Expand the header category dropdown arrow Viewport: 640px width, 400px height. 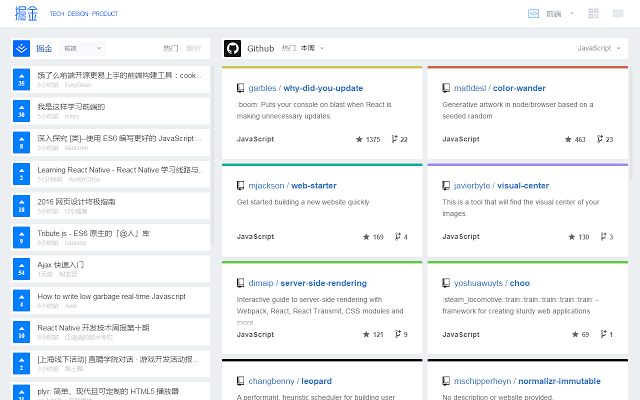[572, 13]
